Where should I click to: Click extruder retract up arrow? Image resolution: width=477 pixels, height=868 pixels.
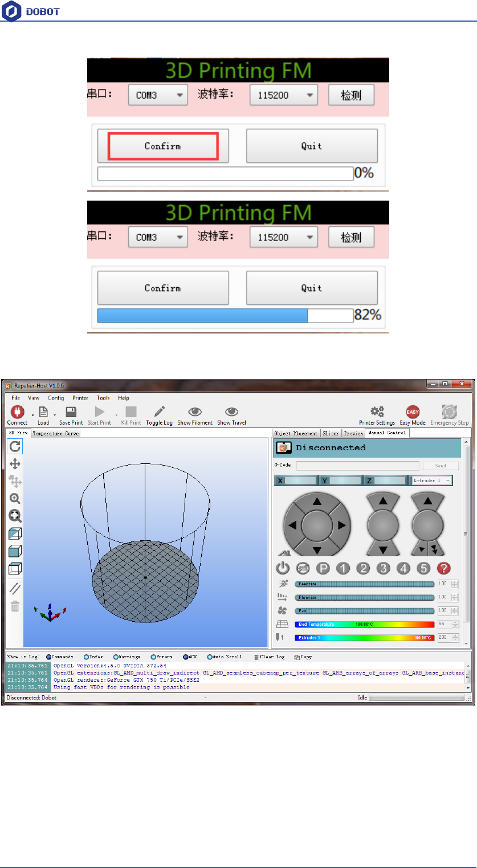click(429, 500)
